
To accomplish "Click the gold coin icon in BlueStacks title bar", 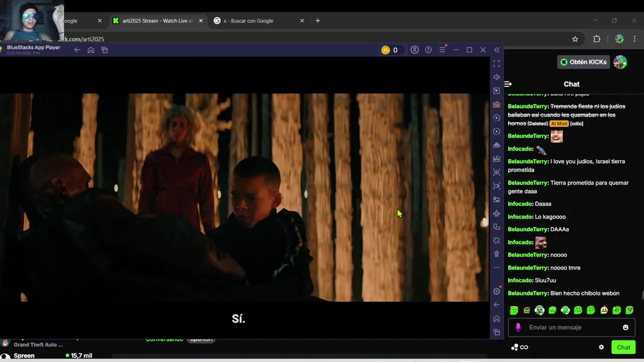I will tap(385, 50).
